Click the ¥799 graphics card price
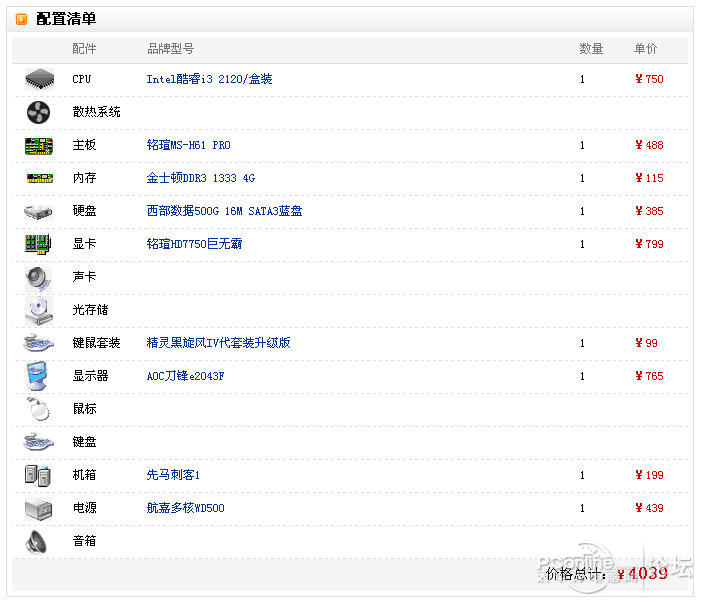Viewport: 702px width, 603px height. pyautogui.click(x=649, y=244)
